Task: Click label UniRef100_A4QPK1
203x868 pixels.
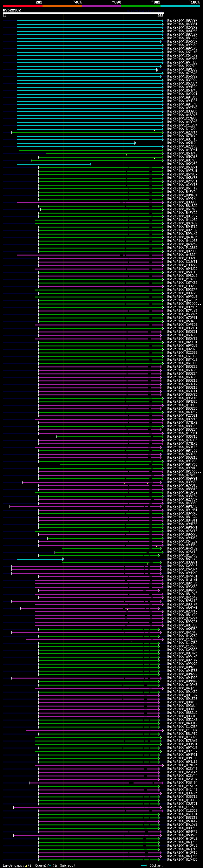Action: click(182, 150)
